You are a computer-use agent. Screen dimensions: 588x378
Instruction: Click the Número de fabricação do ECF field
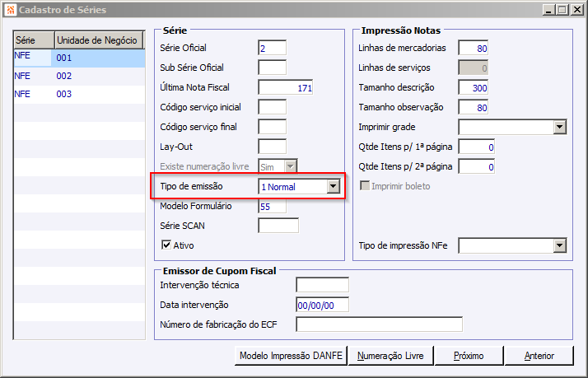pyautogui.click(x=379, y=324)
